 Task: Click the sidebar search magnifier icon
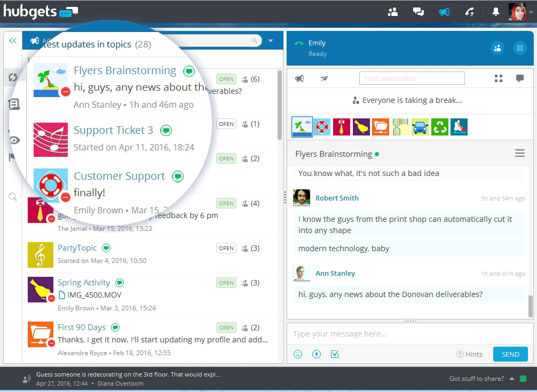coord(13,197)
